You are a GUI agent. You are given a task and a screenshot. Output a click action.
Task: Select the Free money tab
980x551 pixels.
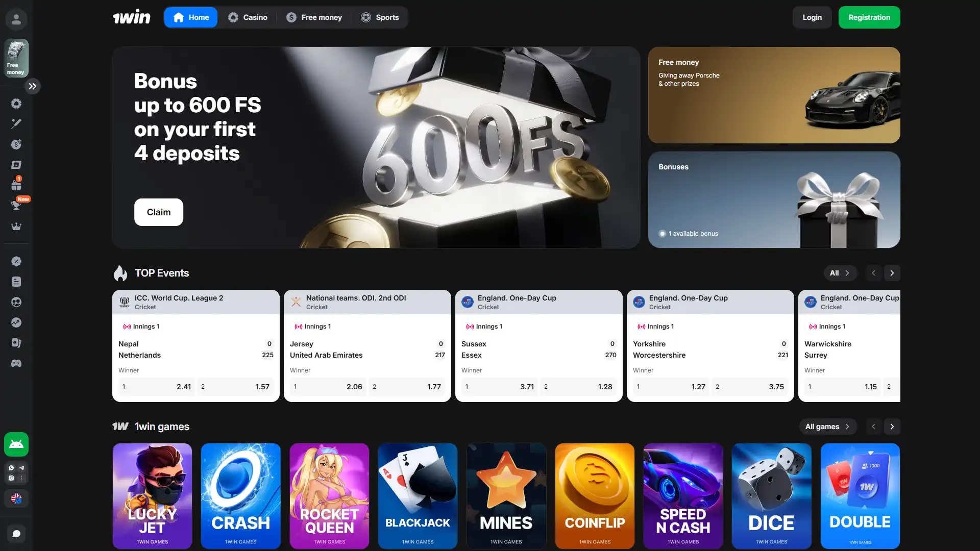point(314,17)
